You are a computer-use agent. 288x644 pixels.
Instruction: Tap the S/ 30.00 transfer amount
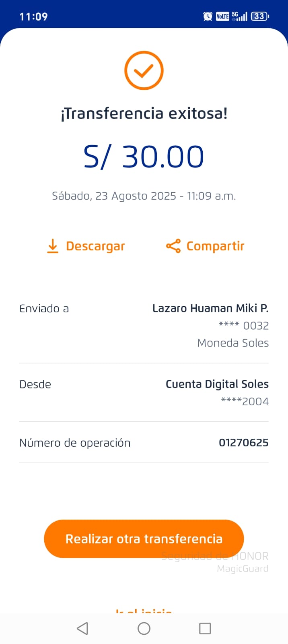[144, 157]
